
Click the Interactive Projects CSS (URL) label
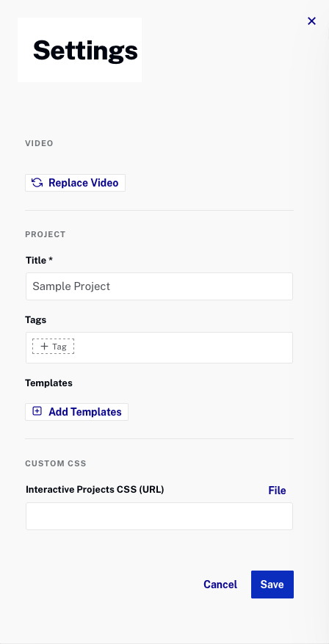pos(95,490)
